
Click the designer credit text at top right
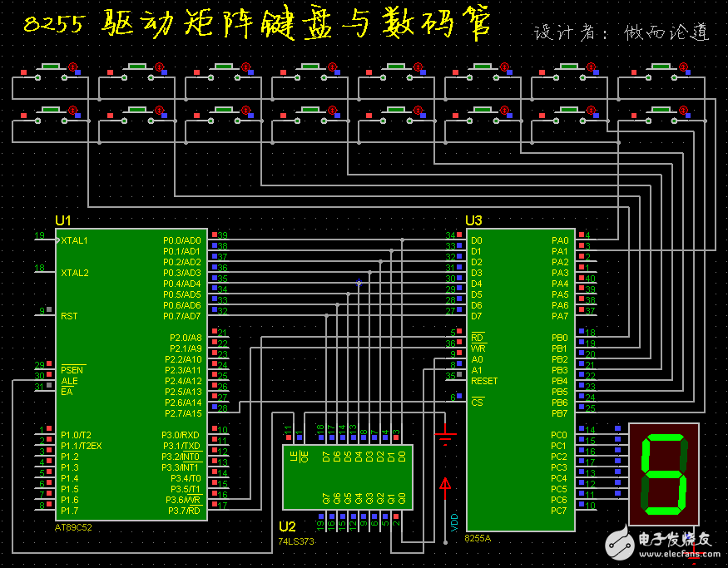[622, 32]
